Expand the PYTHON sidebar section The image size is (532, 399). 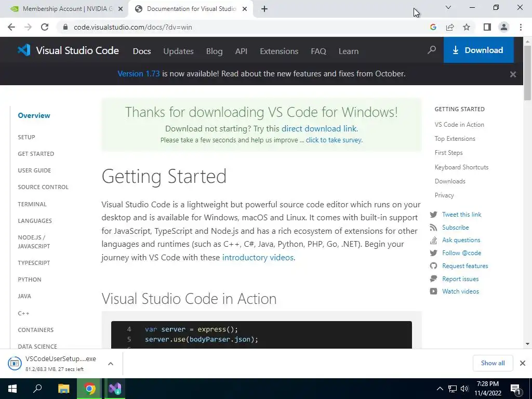[30, 279]
